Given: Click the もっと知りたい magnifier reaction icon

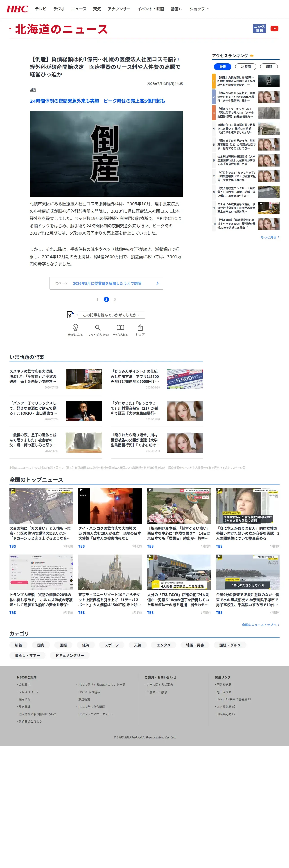Looking at the screenshot, I should point(97,327).
